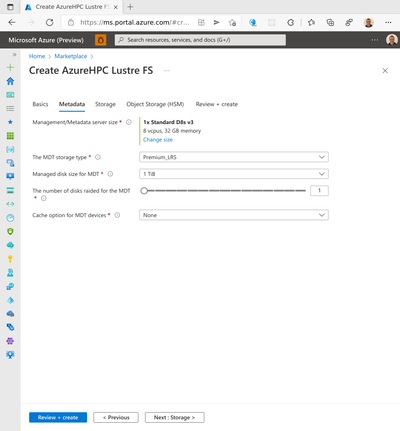Click the blue Favorites star icon
Viewport: 400px width, 431px height.
pyautogui.click(x=10, y=122)
